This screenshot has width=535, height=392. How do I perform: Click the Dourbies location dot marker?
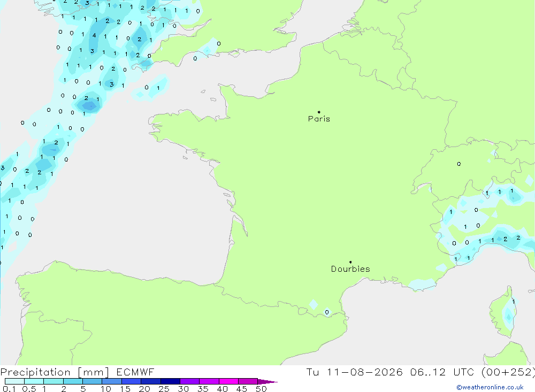point(350,262)
